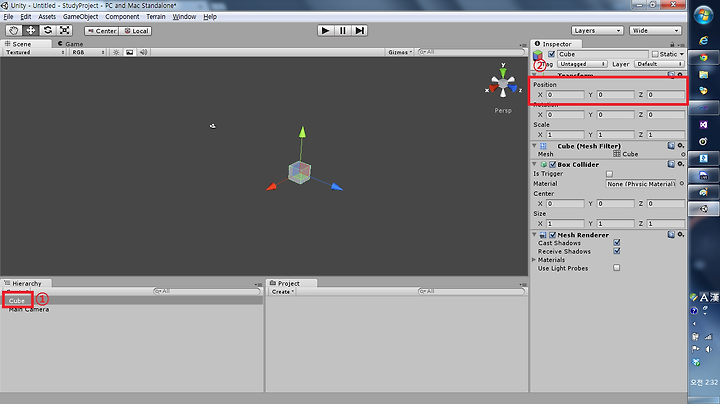Toggle the Center pivot mode button
The image size is (720, 404).
click(x=101, y=31)
